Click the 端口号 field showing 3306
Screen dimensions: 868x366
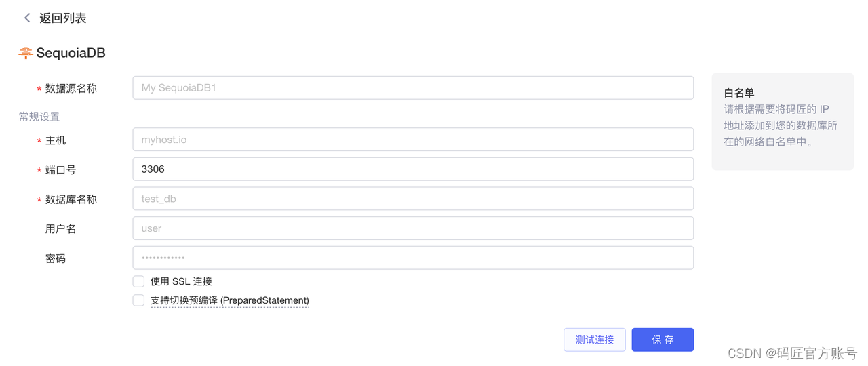413,169
